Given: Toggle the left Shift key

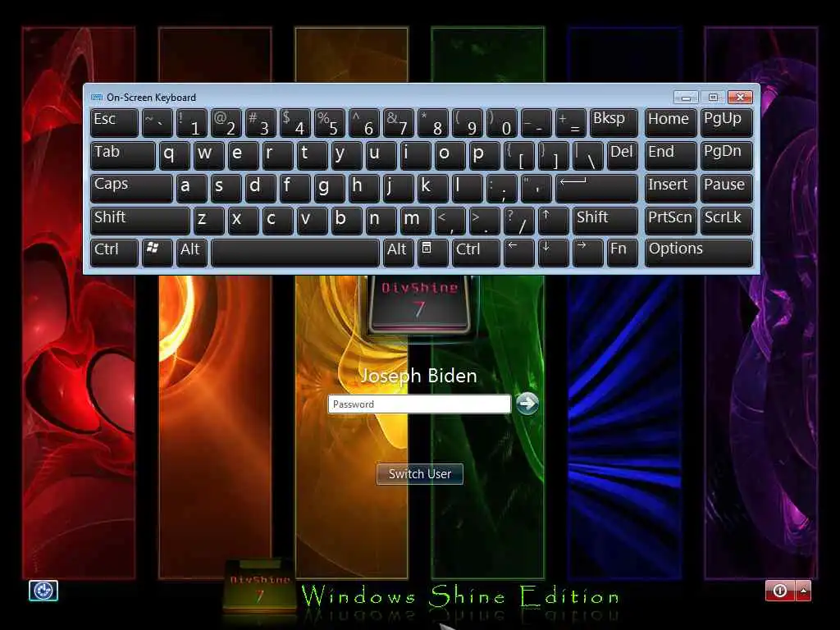Looking at the screenshot, I should [139, 220].
